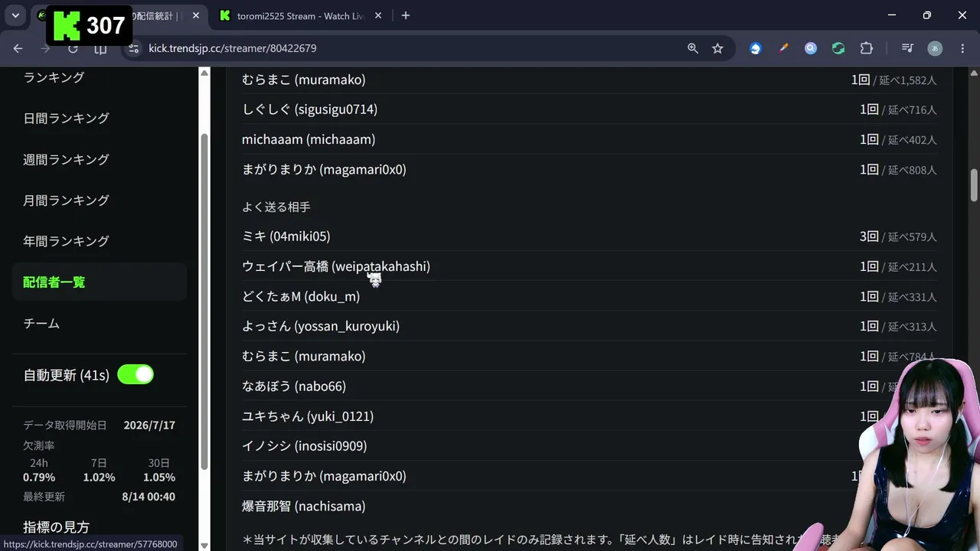Image resolution: width=980 pixels, height=551 pixels.
Task: Go to どくたぁM (doku_m) page
Action: coord(301,296)
